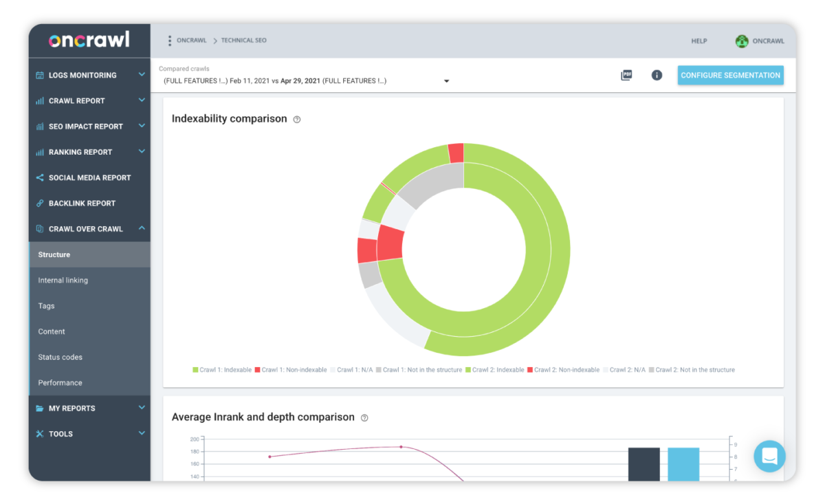Export the report with the PDF icon
Image resolution: width=825 pixels, height=504 pixels.
(x=626, y=75)
